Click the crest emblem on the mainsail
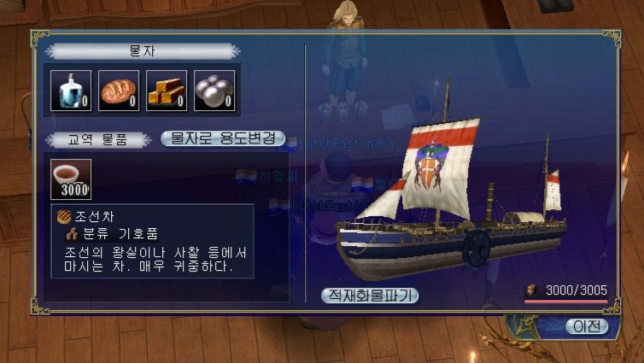The image size is (644, 363). (x=429, y=167)
